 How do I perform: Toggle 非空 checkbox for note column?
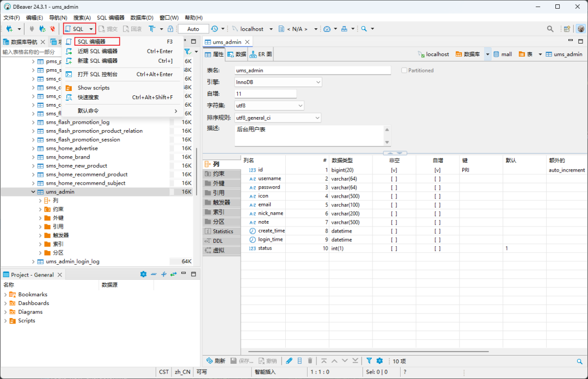[x=394, y=222]
